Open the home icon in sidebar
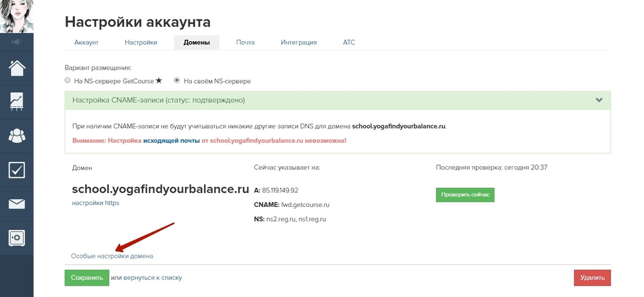The height and width of the screenshot is (297, 644). [17, 68]
